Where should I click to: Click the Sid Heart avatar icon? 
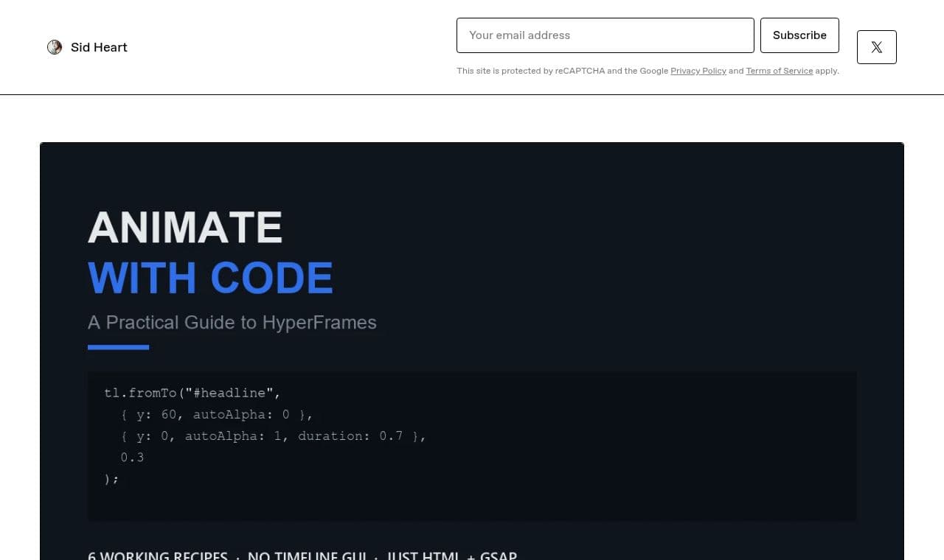click(55, 47)
